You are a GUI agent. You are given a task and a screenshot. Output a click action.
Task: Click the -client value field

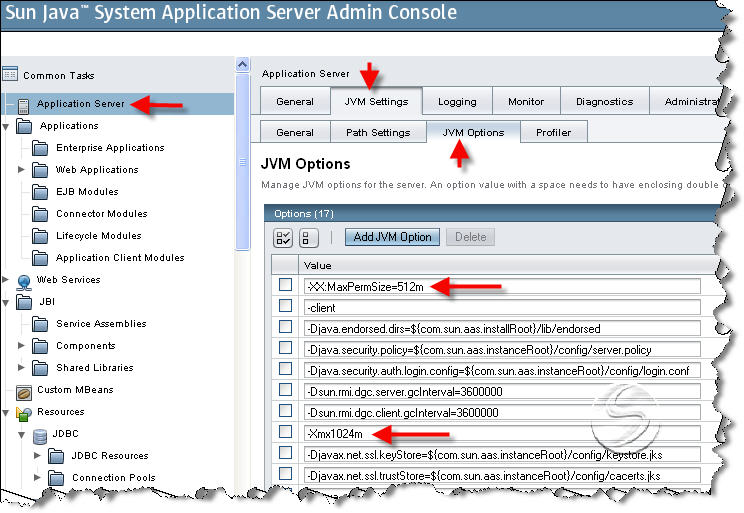(x=502, y=308)
